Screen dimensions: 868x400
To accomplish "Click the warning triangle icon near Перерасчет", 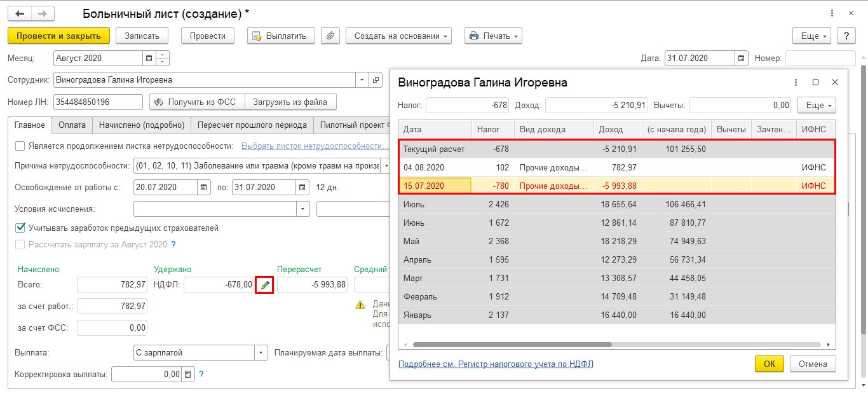I will [x=360, y=305].
